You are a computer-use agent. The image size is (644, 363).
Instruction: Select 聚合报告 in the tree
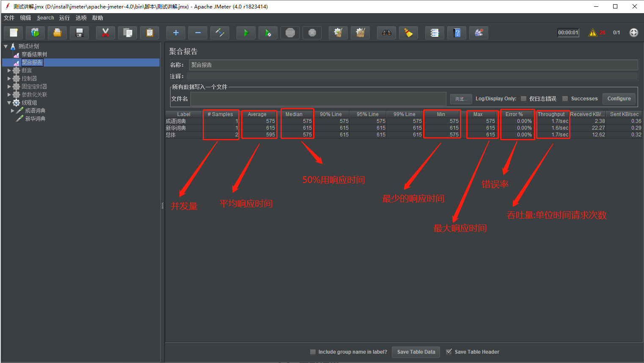pos(32,62)
